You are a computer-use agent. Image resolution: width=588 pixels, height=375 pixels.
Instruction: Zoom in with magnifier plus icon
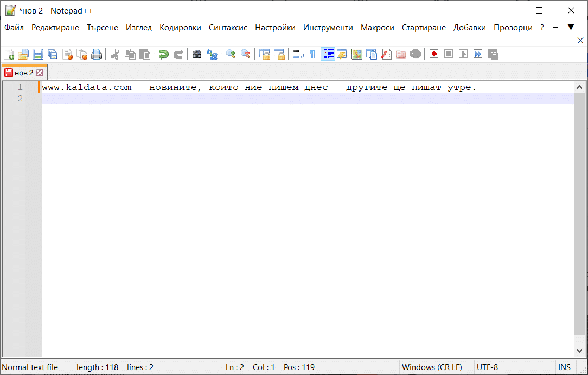231,54
